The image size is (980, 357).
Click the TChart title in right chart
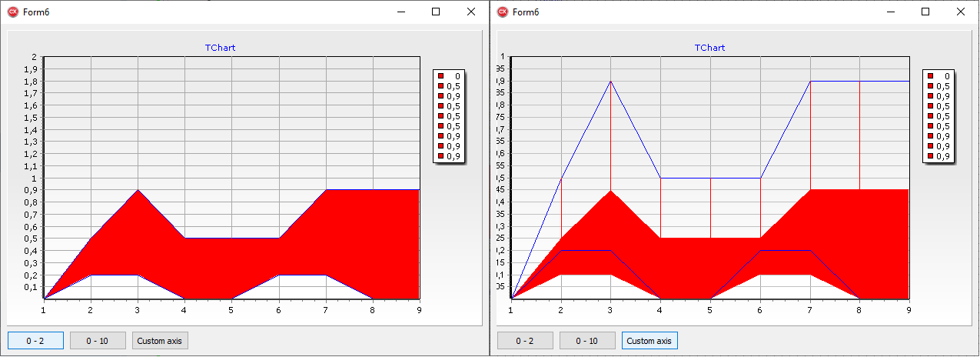pos(709,48)
